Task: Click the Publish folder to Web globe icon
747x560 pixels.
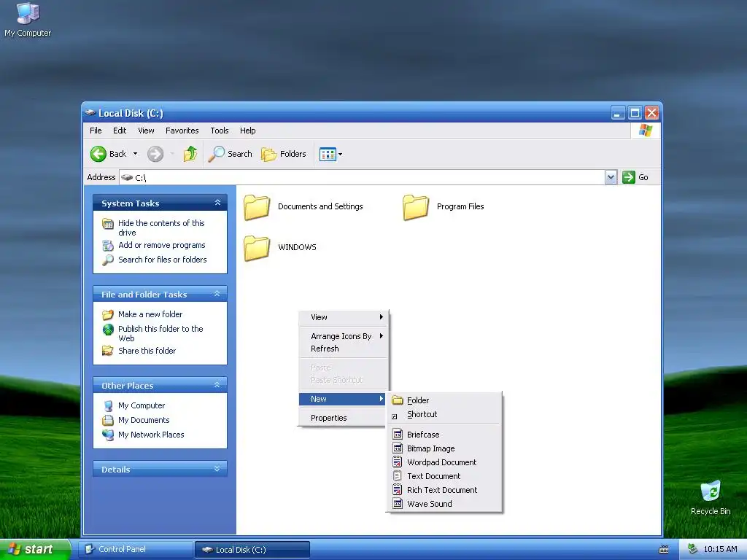Action: (108, 329)
